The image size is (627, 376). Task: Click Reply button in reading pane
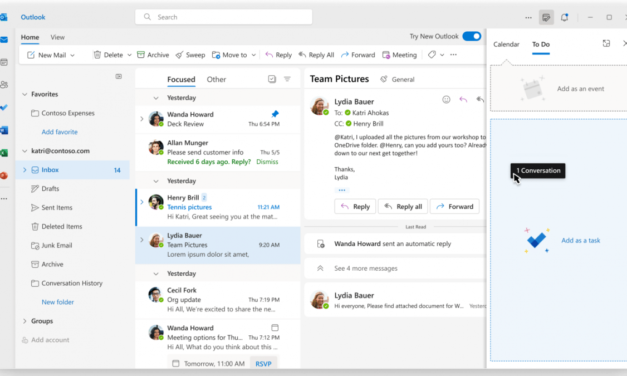(355, 206)
